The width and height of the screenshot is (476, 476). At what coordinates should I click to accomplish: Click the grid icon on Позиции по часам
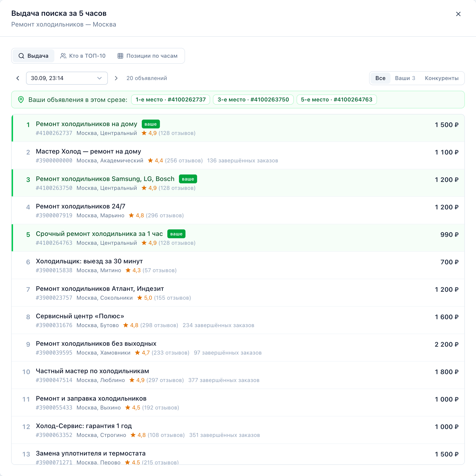[x=120, y=56]
